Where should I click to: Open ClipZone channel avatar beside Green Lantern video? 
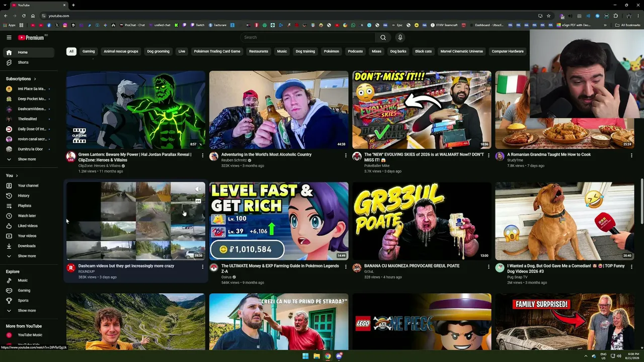tap(71, 156)
